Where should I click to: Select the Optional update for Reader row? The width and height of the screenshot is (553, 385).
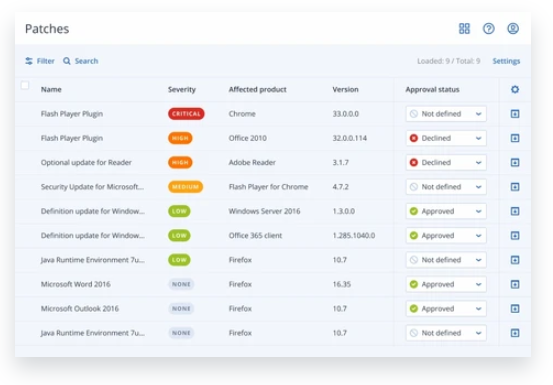click(273, 163)
